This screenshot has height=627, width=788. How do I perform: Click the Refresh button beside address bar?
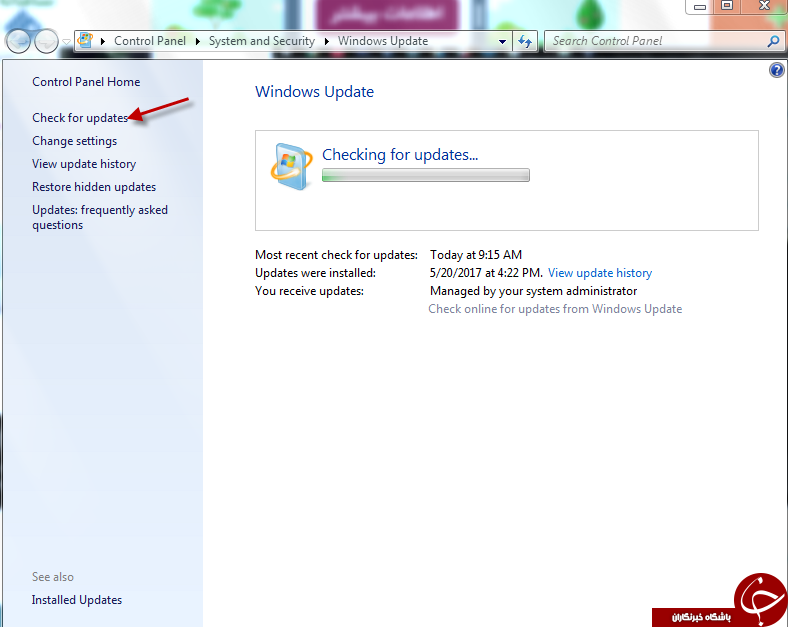point(525,41)
